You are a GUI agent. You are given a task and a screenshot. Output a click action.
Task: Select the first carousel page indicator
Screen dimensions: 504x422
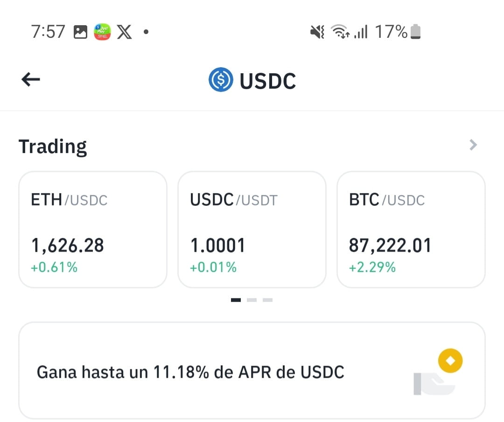pos(236,300)
